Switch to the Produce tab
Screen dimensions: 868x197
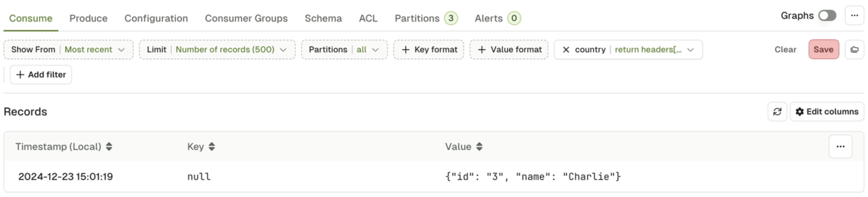(88, 18)
